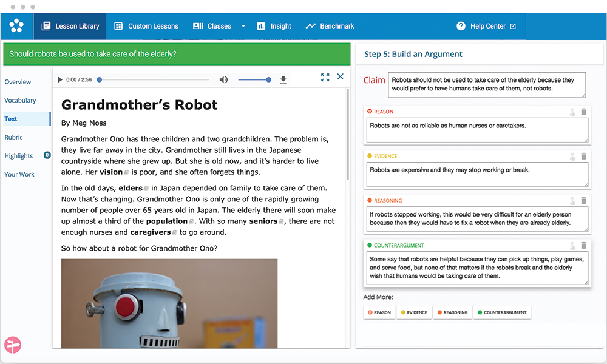Click the Highlights count badge
The height and width of the screenshot is (364, 607).
(47, 155)
